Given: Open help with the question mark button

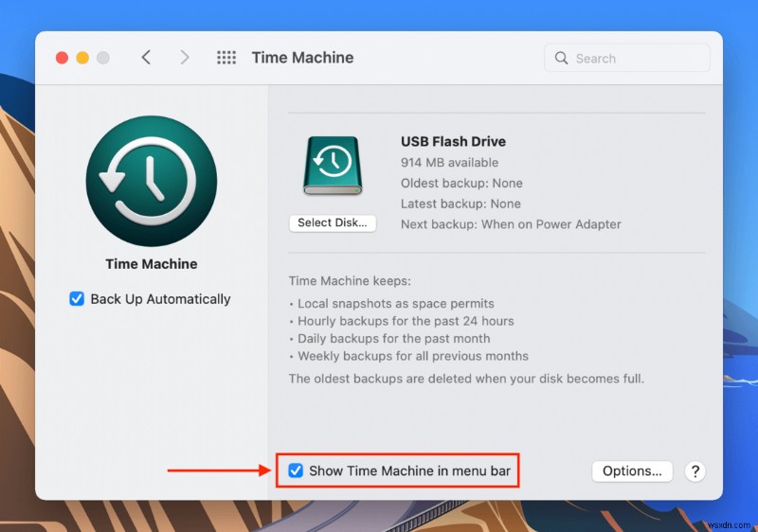Looking at the screenshot, I should (695, 471).
